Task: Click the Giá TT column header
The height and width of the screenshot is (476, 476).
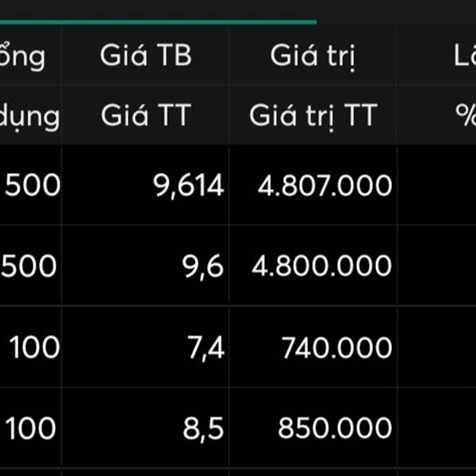Action: click(x=146, y=116)
